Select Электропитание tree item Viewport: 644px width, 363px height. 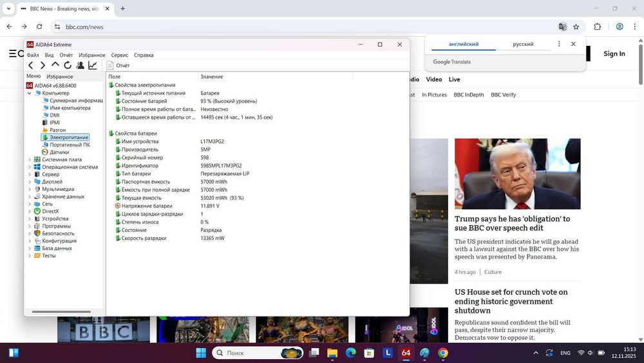click(65, 137)
